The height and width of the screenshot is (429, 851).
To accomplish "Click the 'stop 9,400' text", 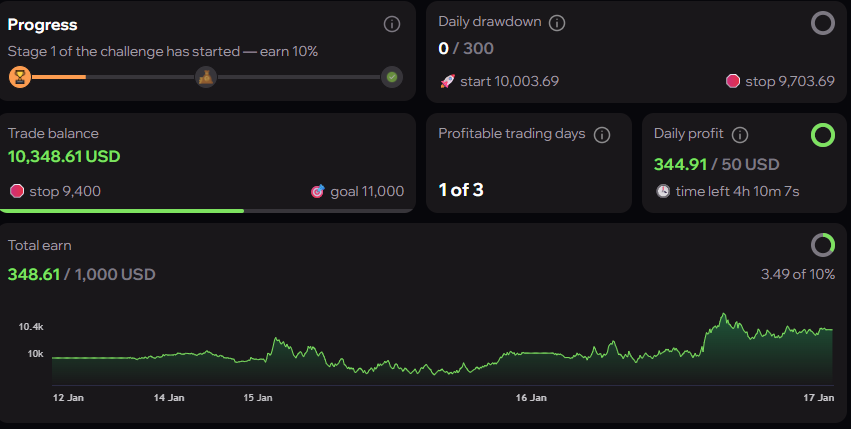I will [x=65, y=191].
